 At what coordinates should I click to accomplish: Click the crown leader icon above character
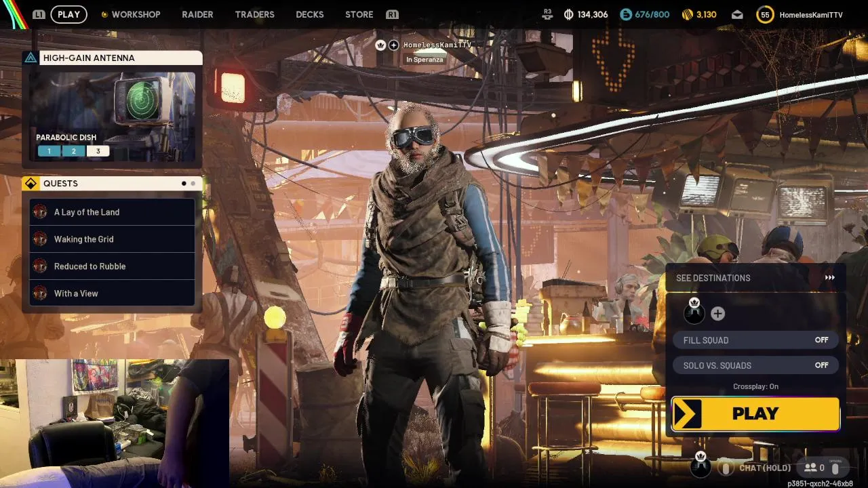tap(380, 45)
